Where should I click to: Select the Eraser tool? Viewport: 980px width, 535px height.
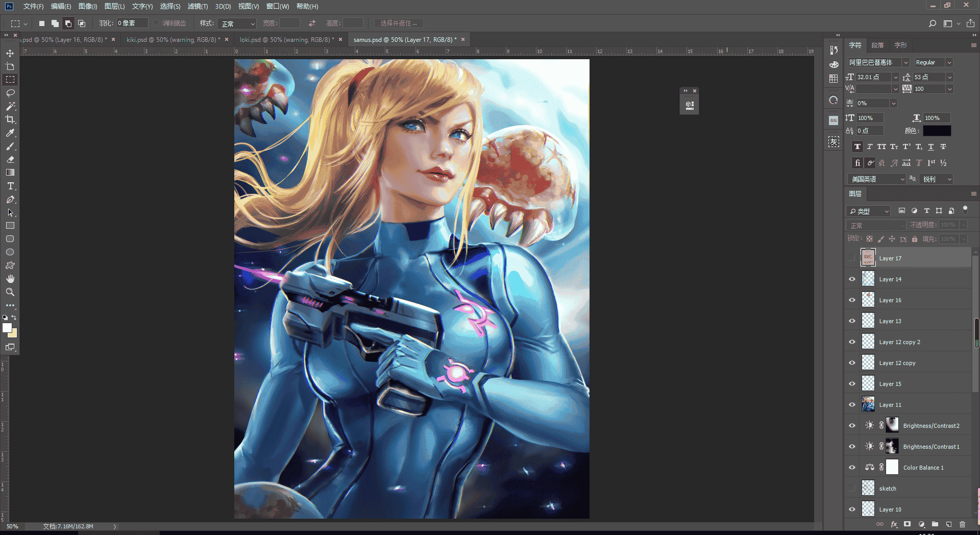coord(10,159)
